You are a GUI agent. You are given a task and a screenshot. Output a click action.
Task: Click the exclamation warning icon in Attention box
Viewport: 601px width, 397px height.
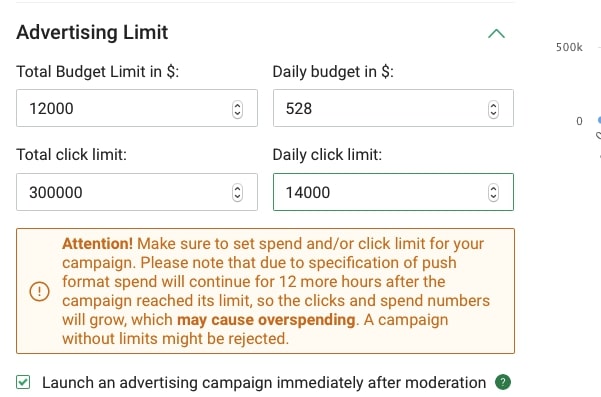[x=39, y=291]
